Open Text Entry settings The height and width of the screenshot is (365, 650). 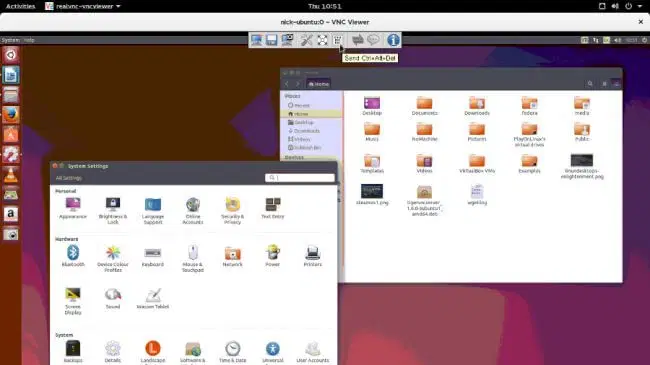pyautogui.click(x=273, y=208)
